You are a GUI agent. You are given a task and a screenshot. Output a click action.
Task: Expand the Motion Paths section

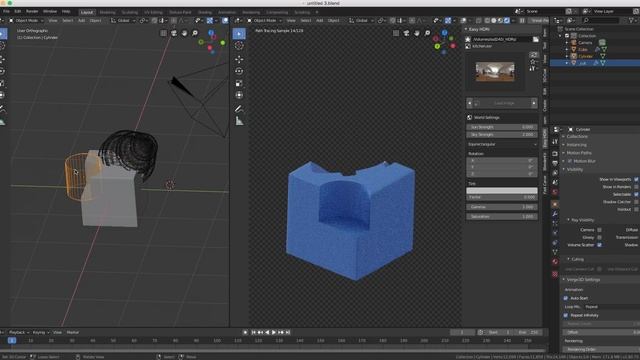pos(564,153)
